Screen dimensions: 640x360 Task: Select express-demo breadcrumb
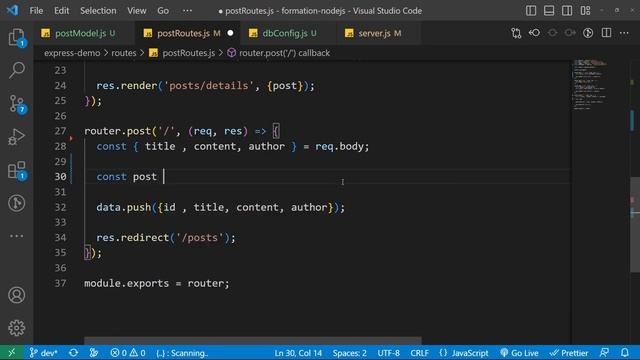click(x=72, y=53)
